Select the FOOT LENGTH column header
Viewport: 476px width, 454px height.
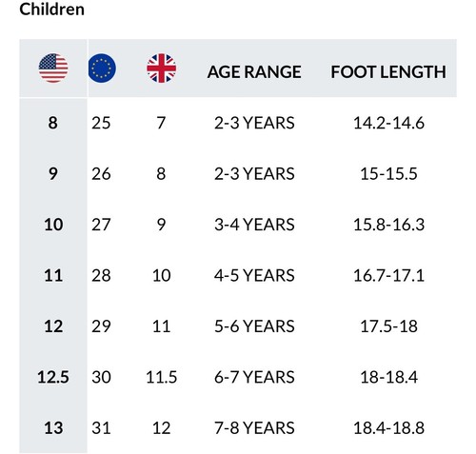pos(388,72)
